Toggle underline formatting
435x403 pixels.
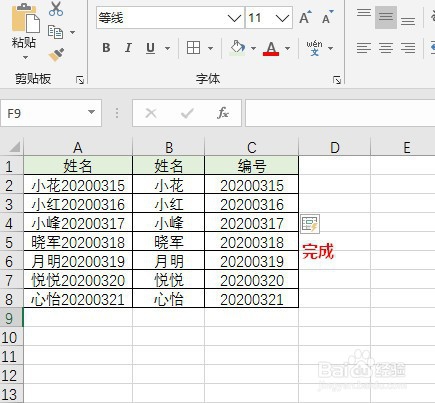(x=151, y=48)
